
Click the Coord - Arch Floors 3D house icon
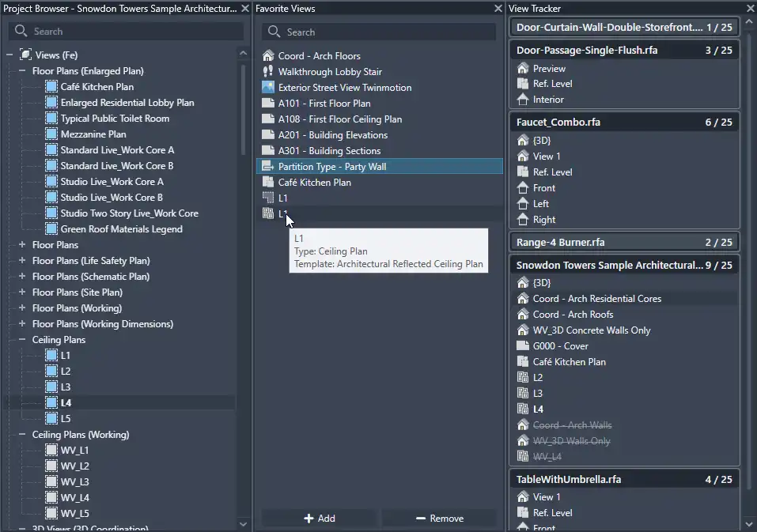[268, 55]
